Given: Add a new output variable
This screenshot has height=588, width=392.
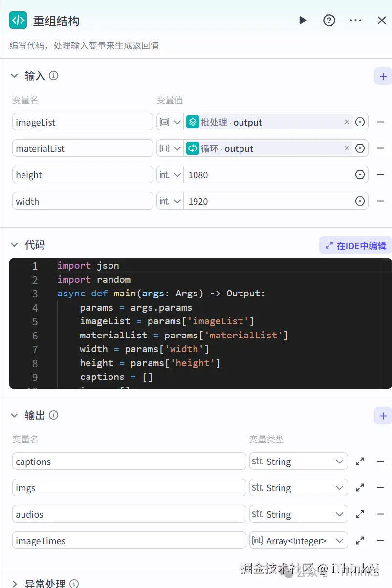Looking at the screenshot, I should point(383,416).
